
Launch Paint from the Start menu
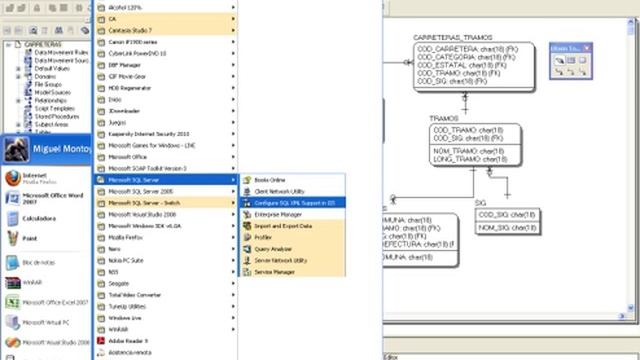pyautogui.click(x=46, y=238)
